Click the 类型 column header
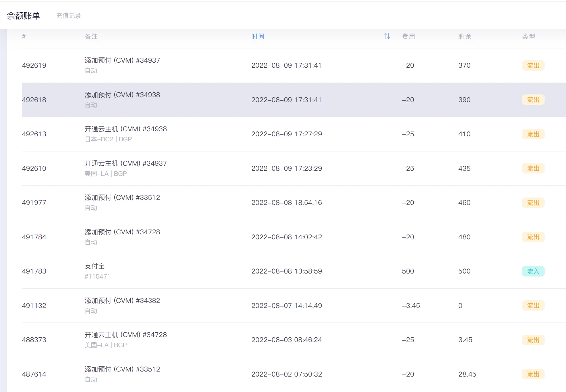The height and width of the screenshot is (392, 566). point(528,37)
